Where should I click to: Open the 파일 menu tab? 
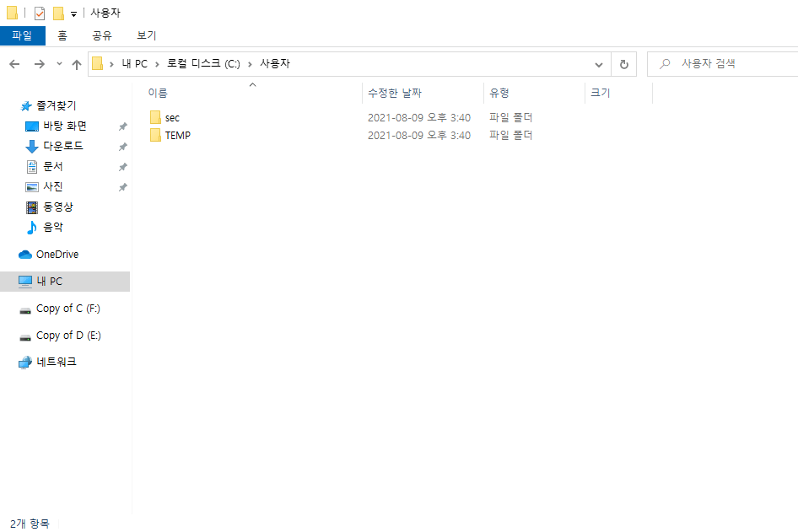[x=21, y=35]
